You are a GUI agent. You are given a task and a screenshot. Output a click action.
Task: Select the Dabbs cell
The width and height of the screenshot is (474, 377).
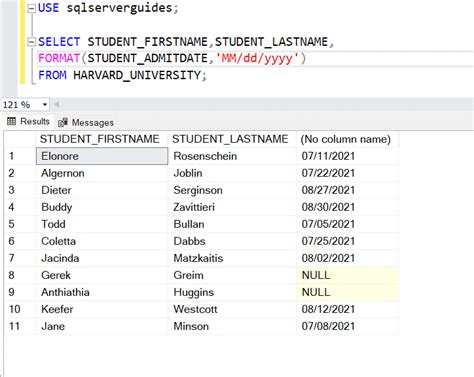click(232, 241)
